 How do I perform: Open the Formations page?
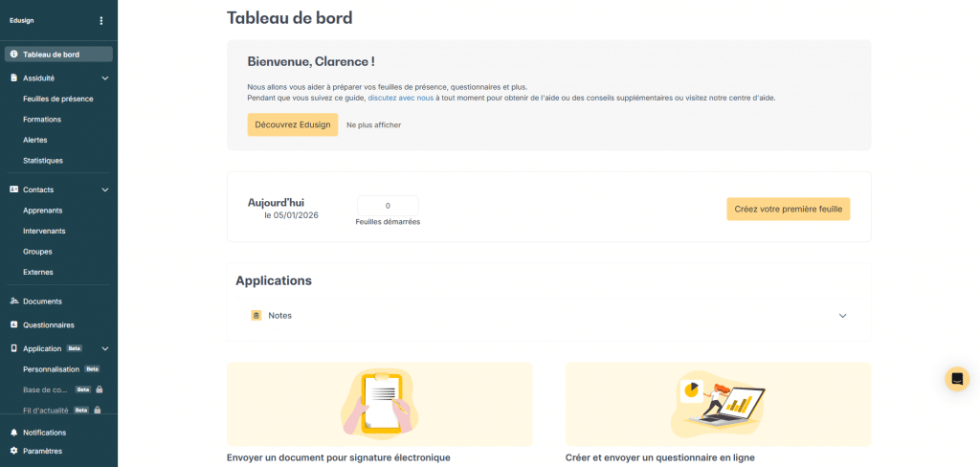pyautogui.click(x=42, y=120)
